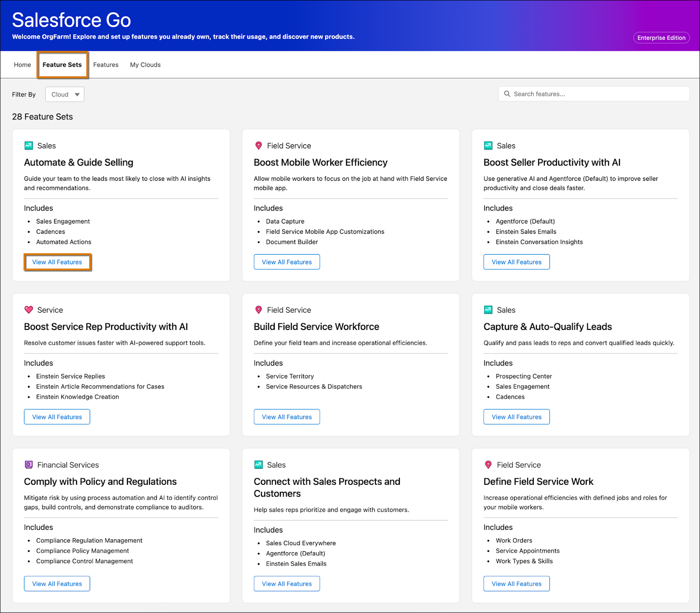Image resolution: width=700 pixels, height=613 pixels.
Task: Select the Feature Sets tab
Action: tap(62, 65)
